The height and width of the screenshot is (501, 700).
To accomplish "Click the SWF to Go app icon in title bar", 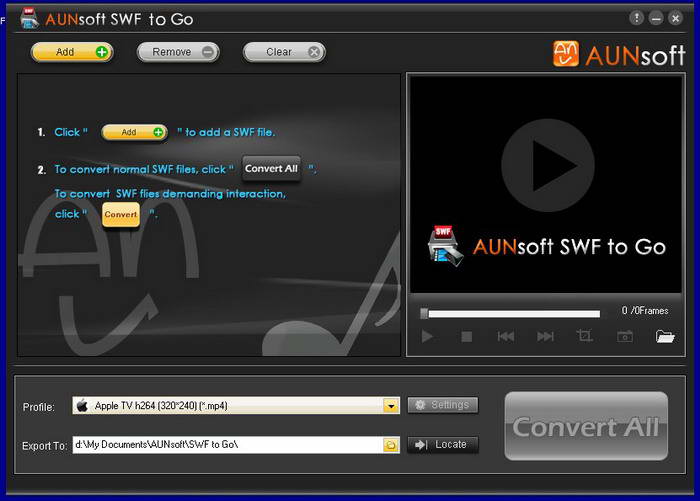I will click(30, 19).
